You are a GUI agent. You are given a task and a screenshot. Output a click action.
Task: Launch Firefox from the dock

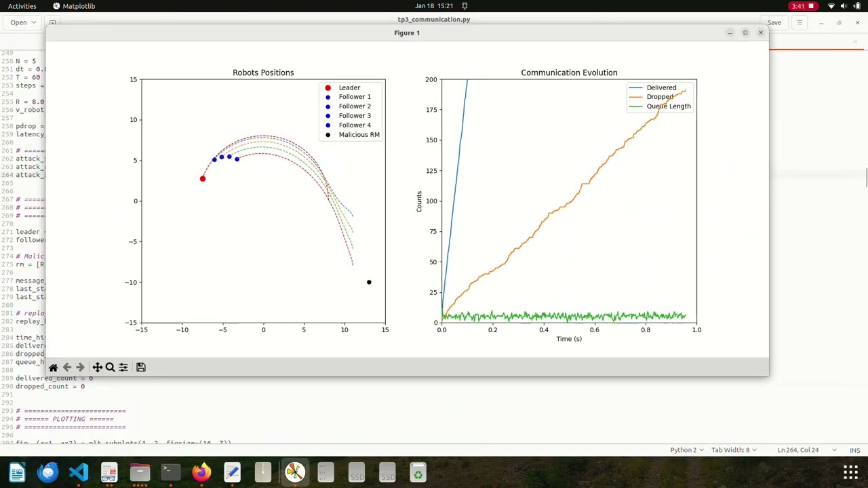(x=201, y=472)
